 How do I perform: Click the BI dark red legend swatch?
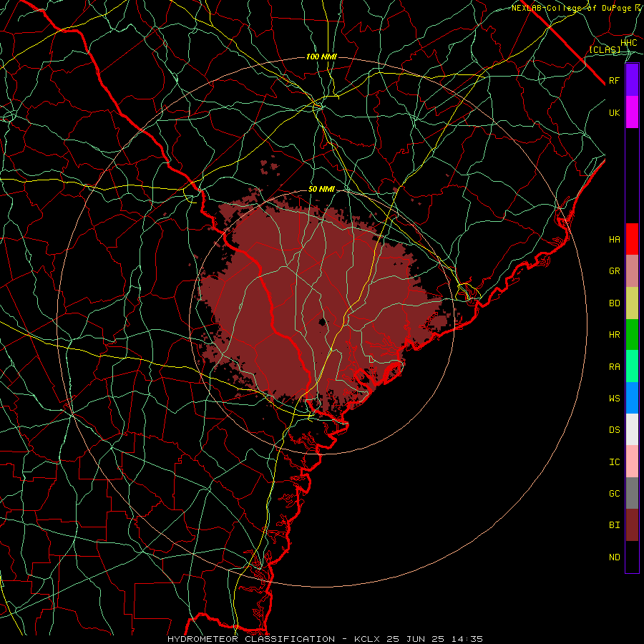632,525
